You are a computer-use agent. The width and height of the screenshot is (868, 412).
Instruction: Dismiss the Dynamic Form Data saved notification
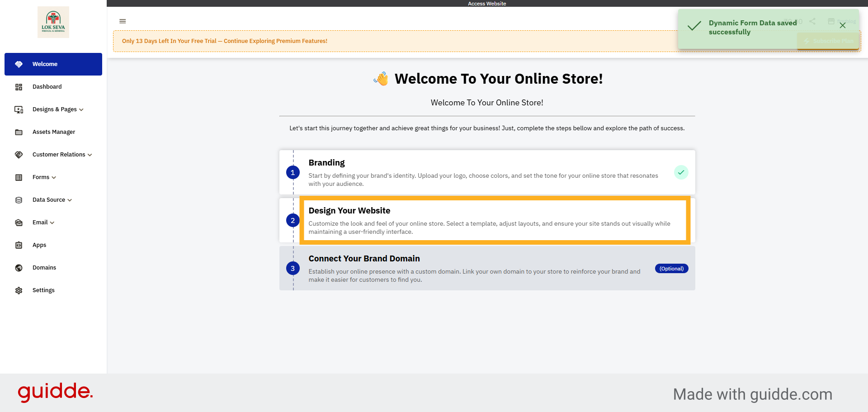pos(843,26)
